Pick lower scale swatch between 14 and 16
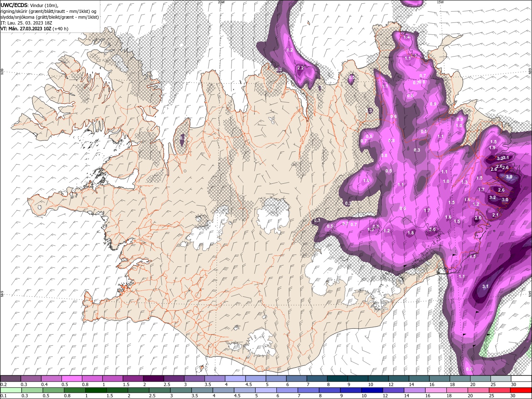 (x=414, y=390)
